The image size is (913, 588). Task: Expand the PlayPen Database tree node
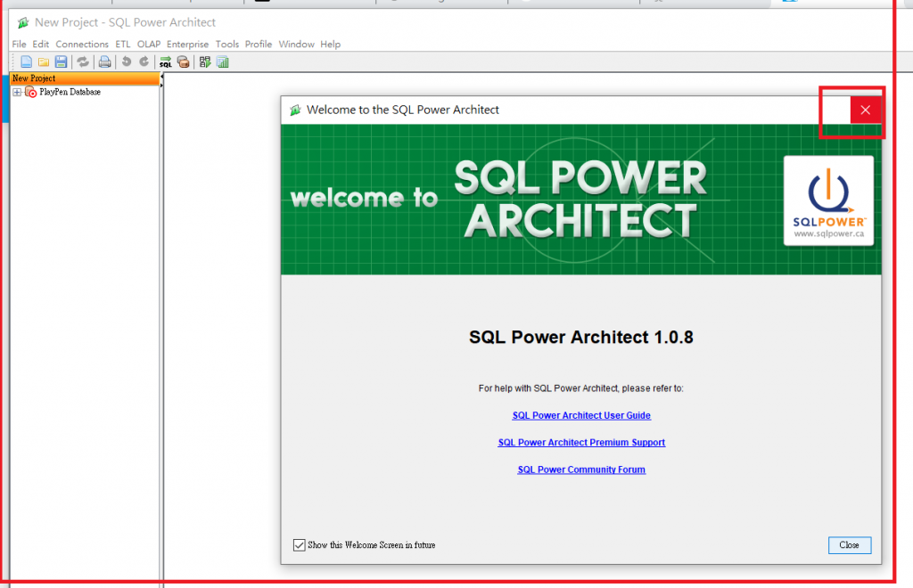(x=17, y=92)
